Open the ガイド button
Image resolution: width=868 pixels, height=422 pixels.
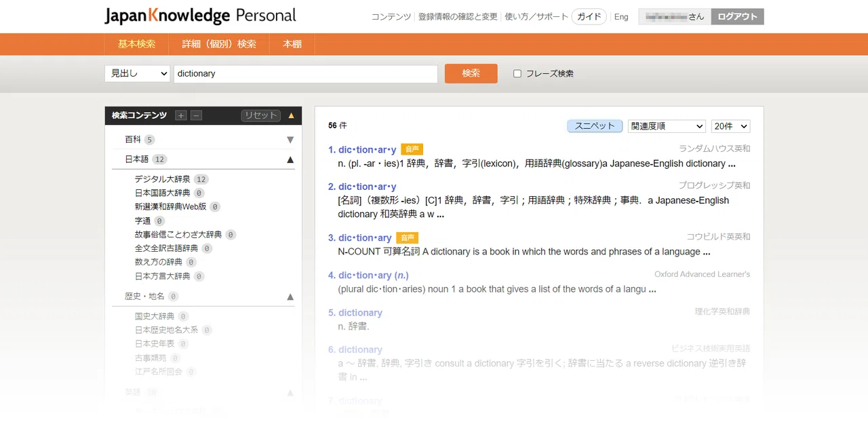click(x=589, y=17)
